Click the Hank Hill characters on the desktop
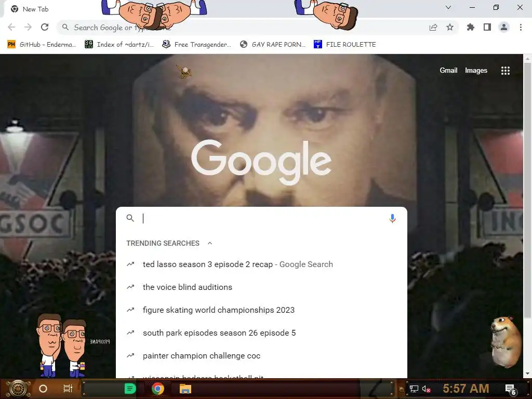532x399 pixels. coord(62,345)
